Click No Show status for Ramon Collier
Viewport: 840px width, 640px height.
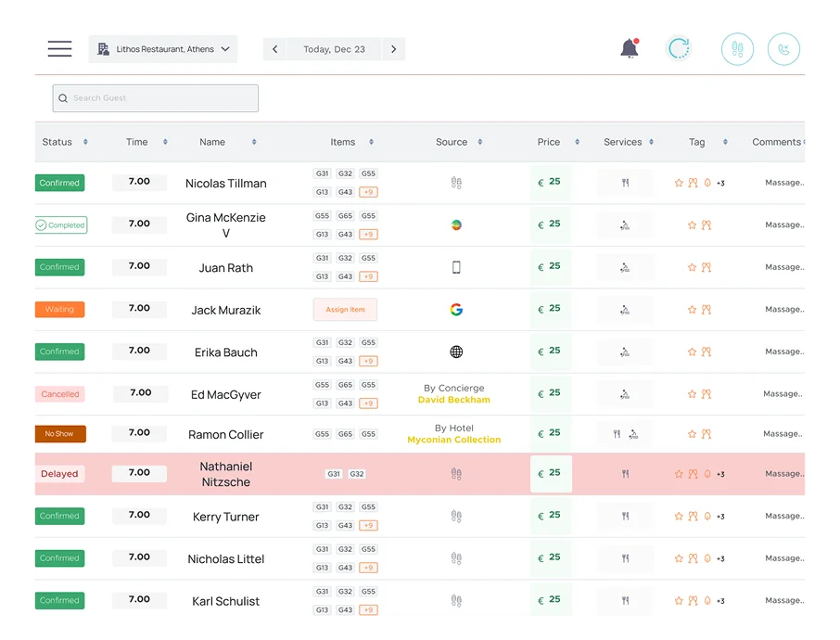60,434
